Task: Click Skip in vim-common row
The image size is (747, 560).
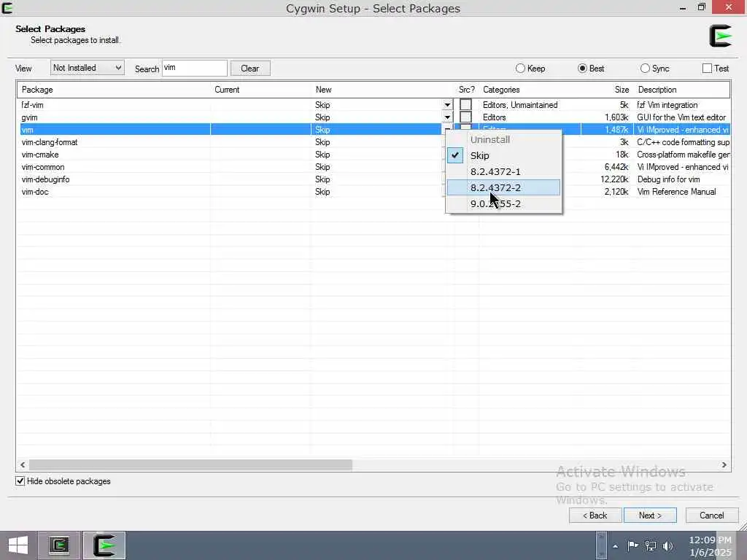Action: point(322,167)
